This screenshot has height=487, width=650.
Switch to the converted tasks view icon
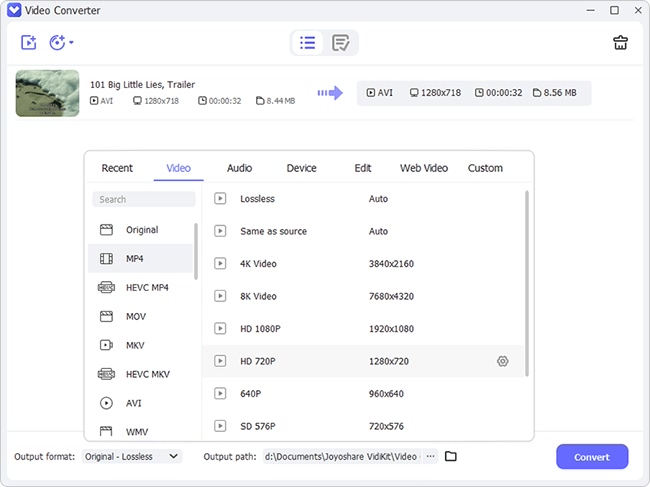tap(340, 42)
